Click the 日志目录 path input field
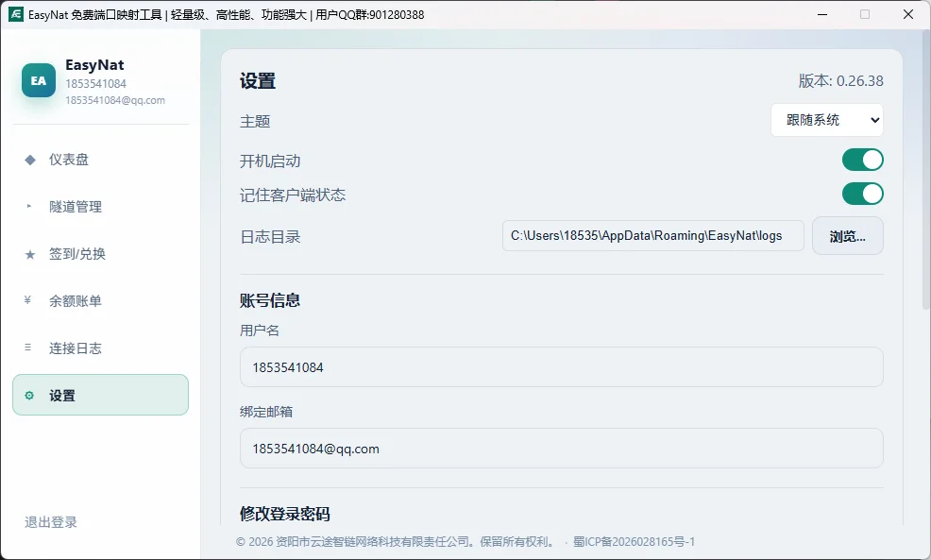The height and width of the screenshot is (560, 931). click(653, 236)
